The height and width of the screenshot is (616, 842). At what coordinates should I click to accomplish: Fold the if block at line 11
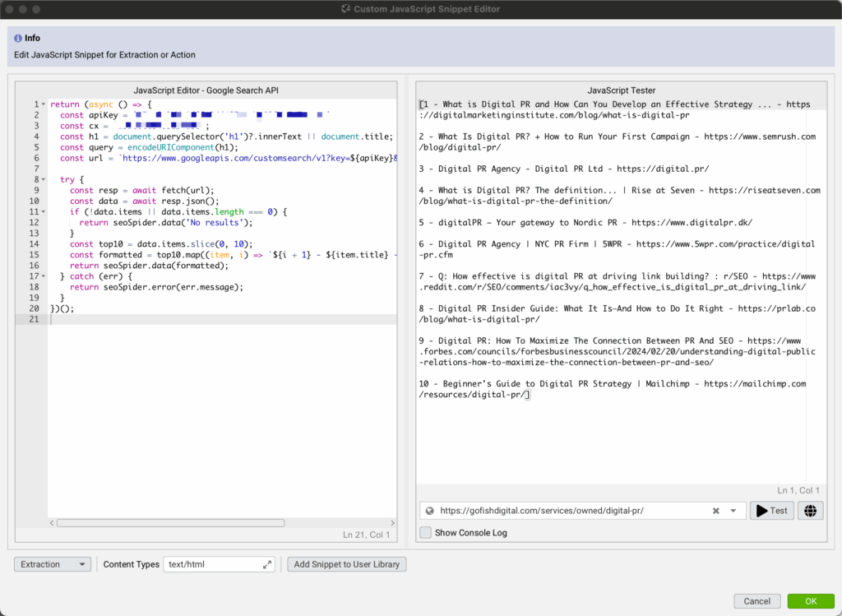click(x=43, y=211)
